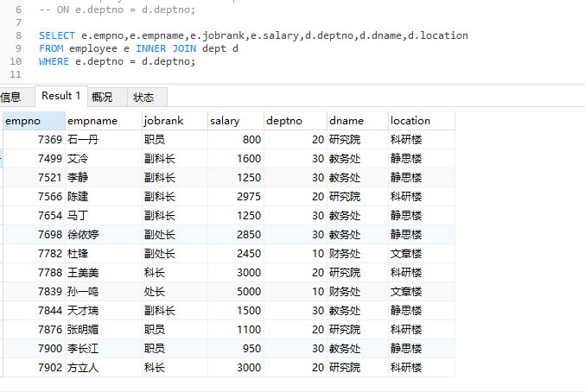
Task: Click 科研楼 in 陈建's row
Action: (422, 197)
